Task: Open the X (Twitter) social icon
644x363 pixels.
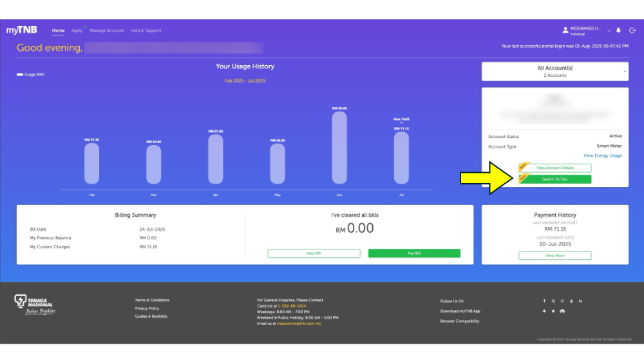Action: pyautogui.click(x=553, y=301)
